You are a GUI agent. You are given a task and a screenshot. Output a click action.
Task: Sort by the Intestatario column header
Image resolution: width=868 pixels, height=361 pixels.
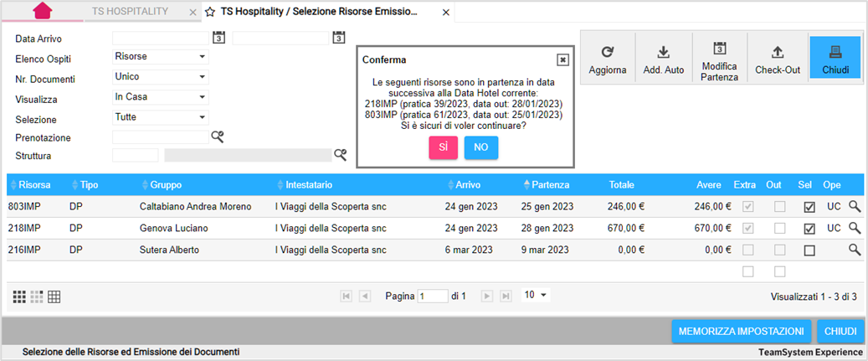click(308, 184)
